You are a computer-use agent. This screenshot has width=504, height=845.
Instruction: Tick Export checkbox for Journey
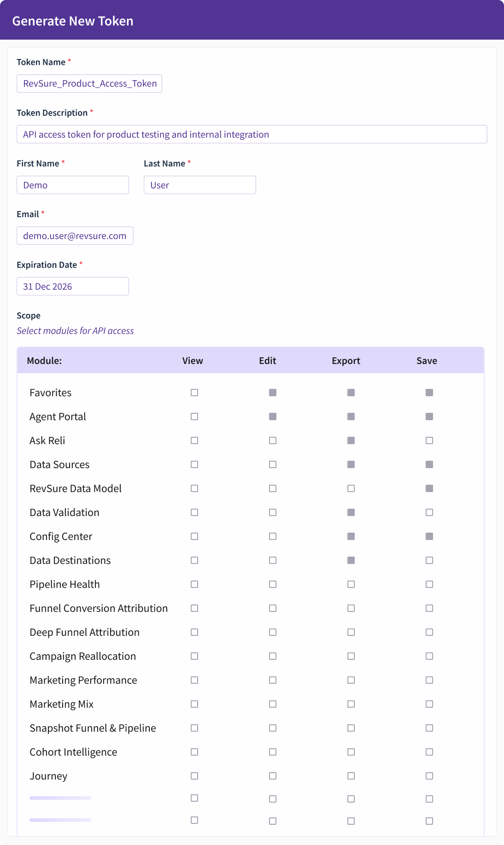click(x=351, y=776)
